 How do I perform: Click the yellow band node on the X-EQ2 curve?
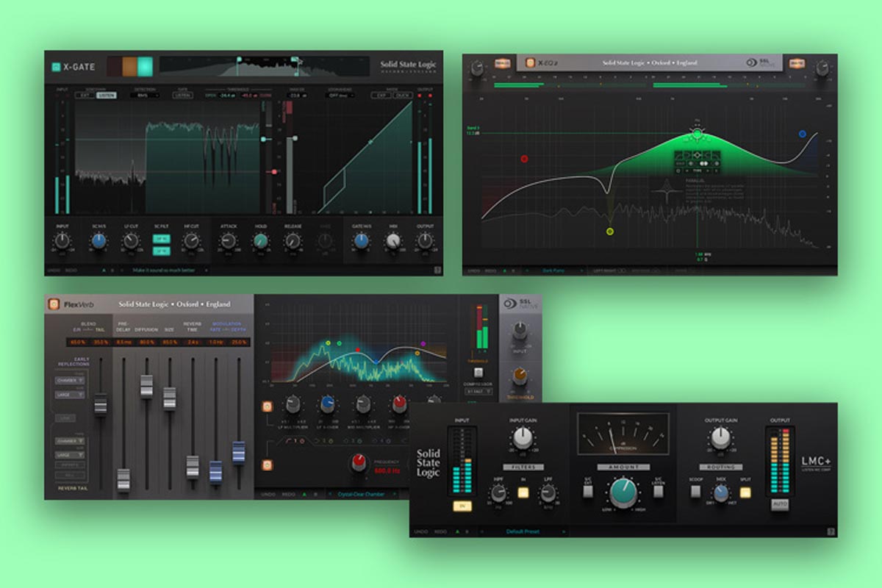point(610,232)
